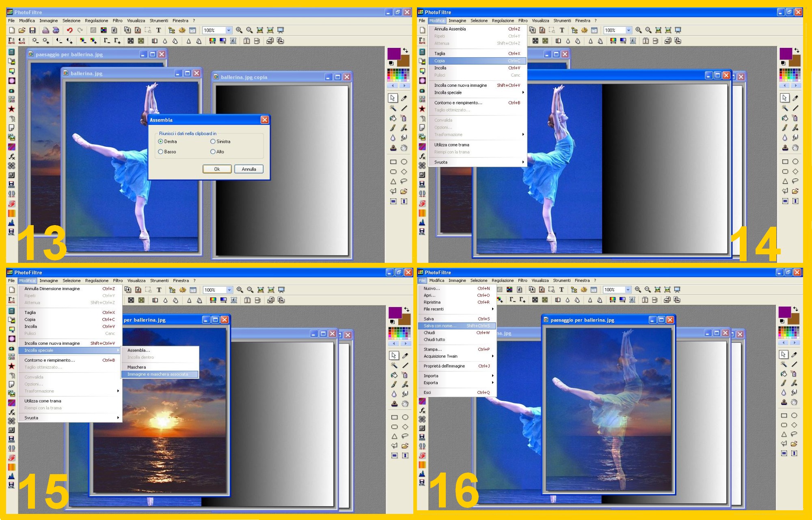812x520 pixels.
Task: Click the scanner Twain acquisition toolbar icon
Action: [x=56, y=30]
